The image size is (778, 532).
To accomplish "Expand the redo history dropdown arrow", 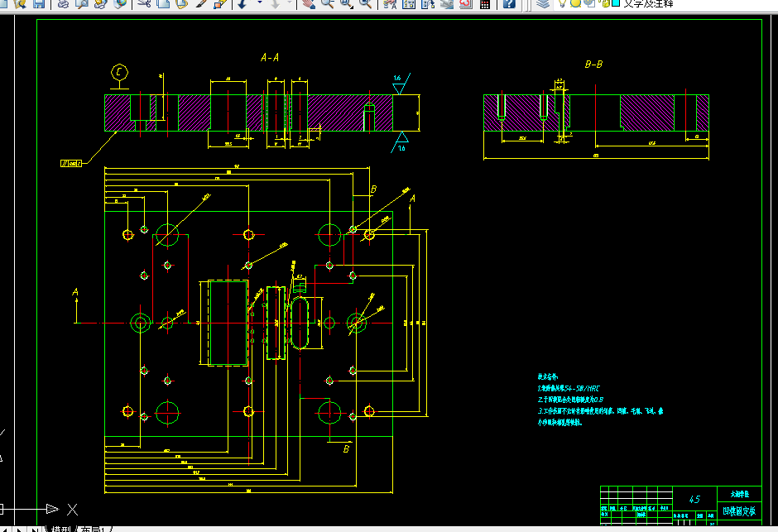I will (x=290, y=3).
